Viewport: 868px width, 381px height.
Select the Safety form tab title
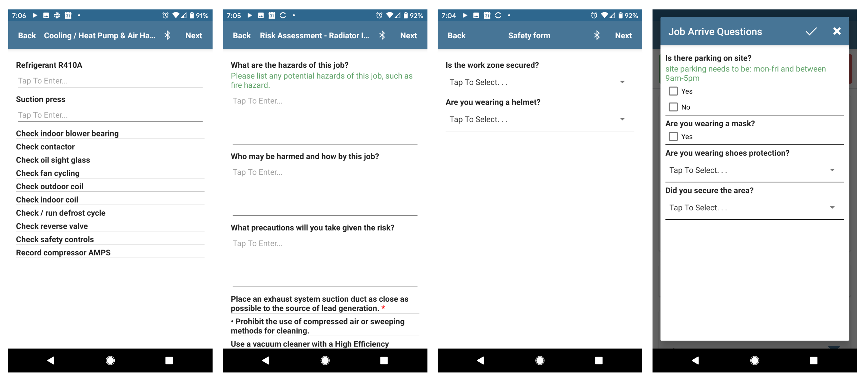tap(529, 35)
